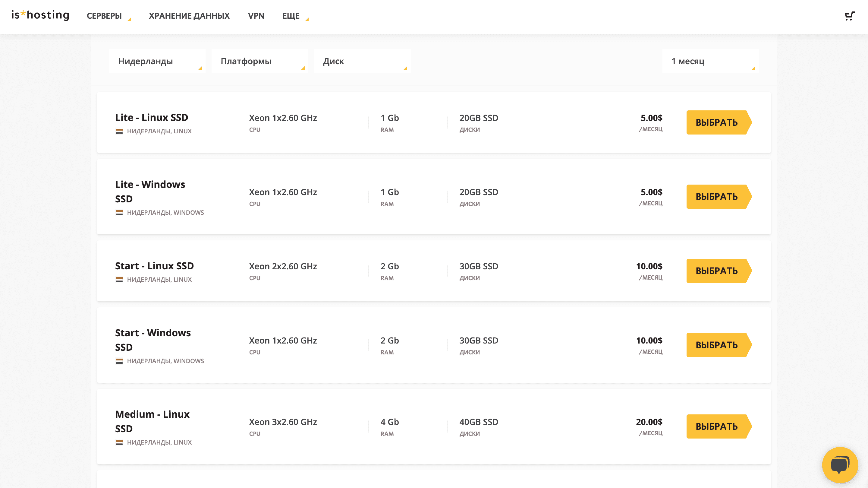This screenshot has height=488, width=868.
Task: Open the Платформы filter dropdown
Action: coord(259,62)
